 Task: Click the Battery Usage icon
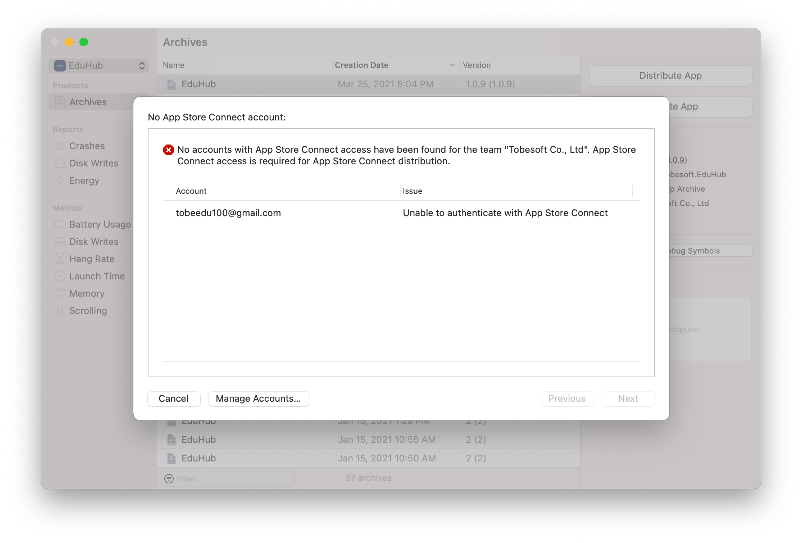pos(60,225)
